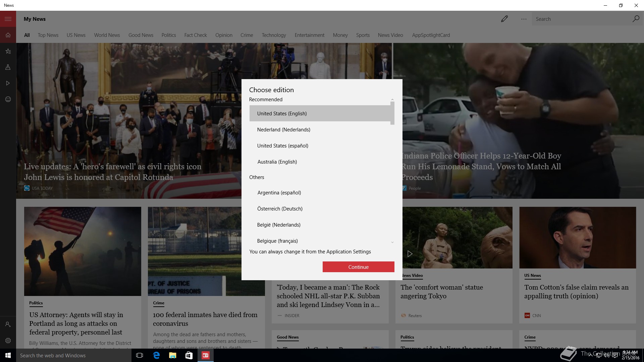Open the Technology tab
This screenshot has width=644, height=362.
274,35
